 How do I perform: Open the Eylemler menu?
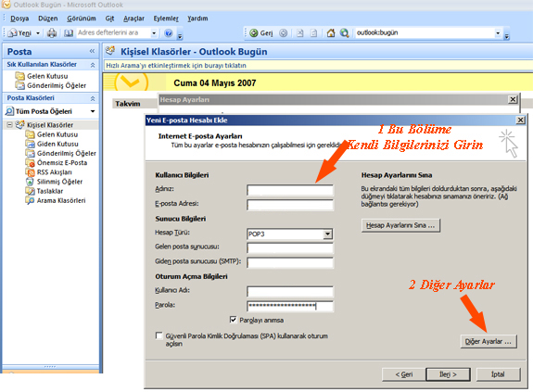tap(166, 19)
